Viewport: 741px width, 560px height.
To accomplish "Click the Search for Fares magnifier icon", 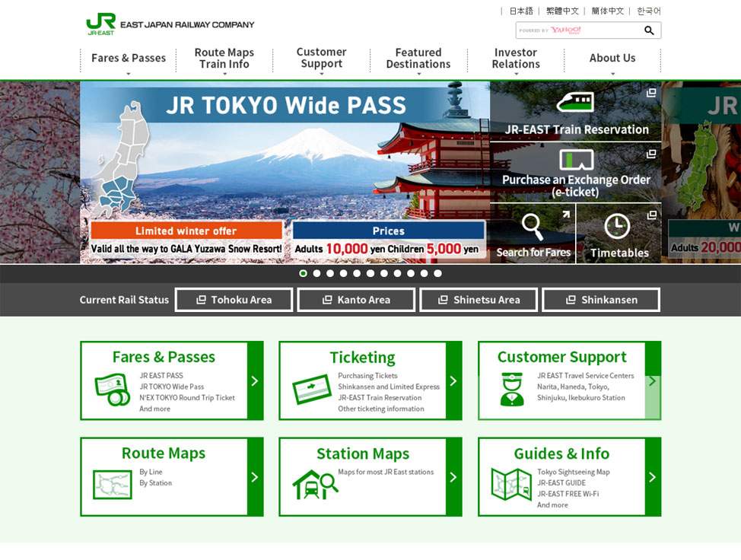I will click(532, 227).
